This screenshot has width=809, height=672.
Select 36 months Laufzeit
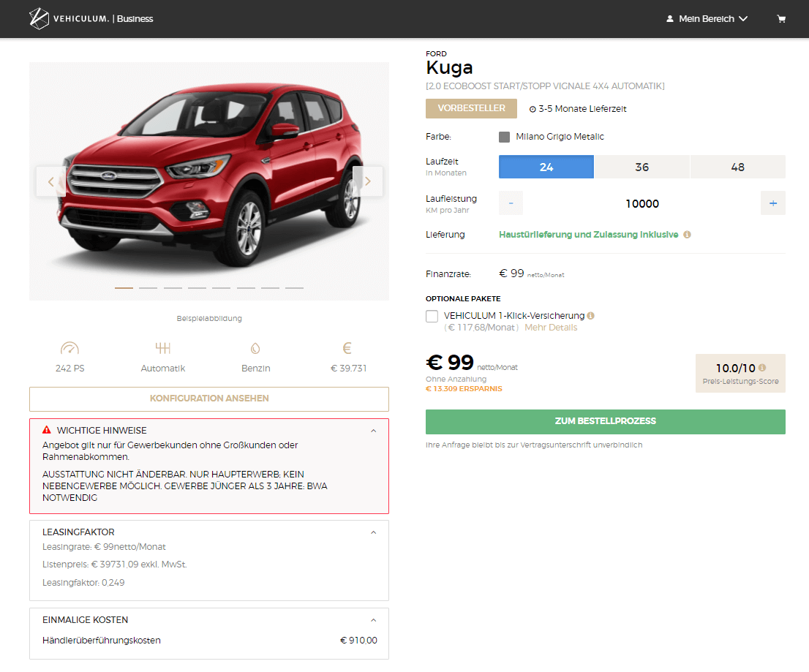(x=641, y=167)
